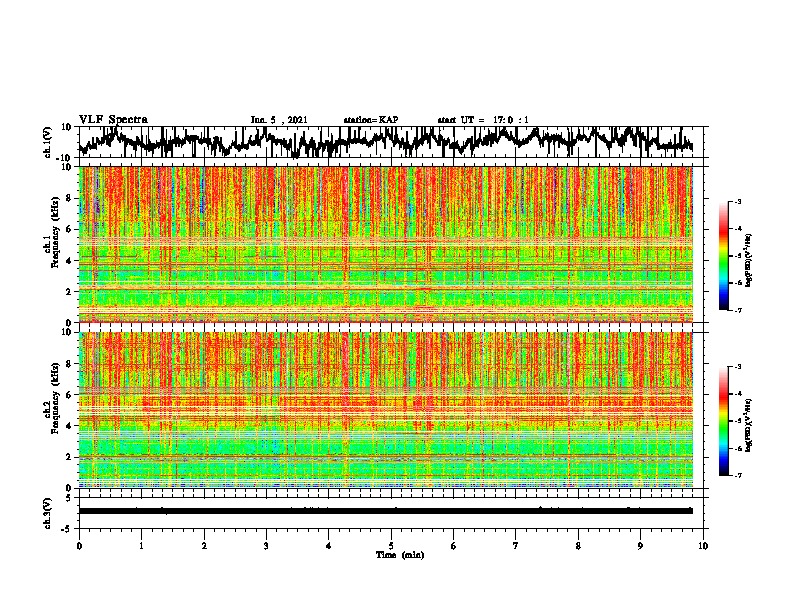Image resolution: width=792 pixels, height=612 pixels.
Task: Click the "start UT = 17:0:1" header text
Action: tap(483, 120)
